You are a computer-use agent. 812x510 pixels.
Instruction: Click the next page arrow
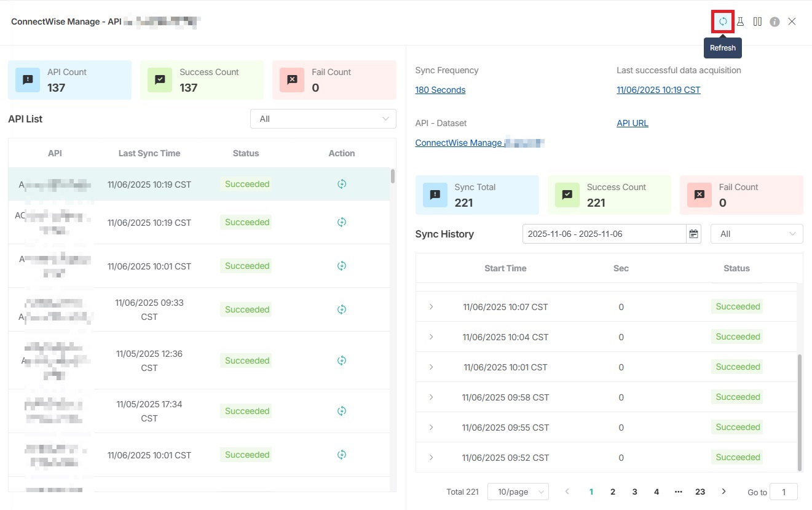723,491
